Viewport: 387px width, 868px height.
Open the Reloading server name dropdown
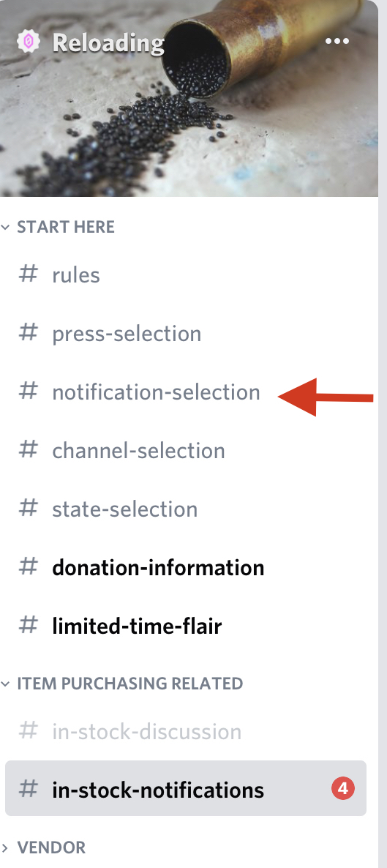(108, 42)
